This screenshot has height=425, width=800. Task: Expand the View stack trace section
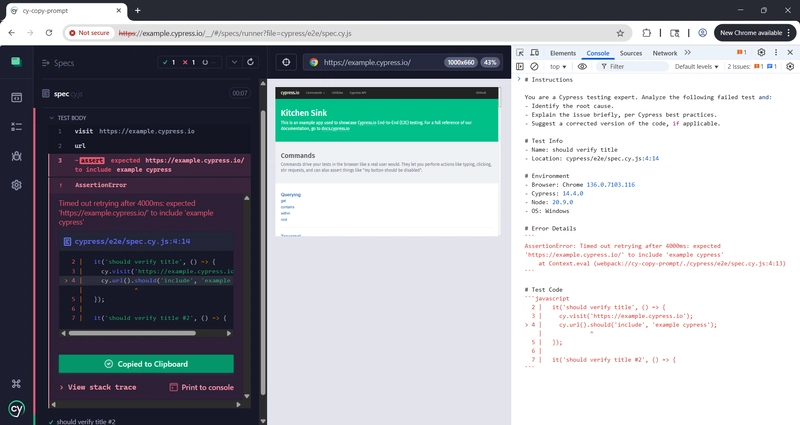pos(98,387)
